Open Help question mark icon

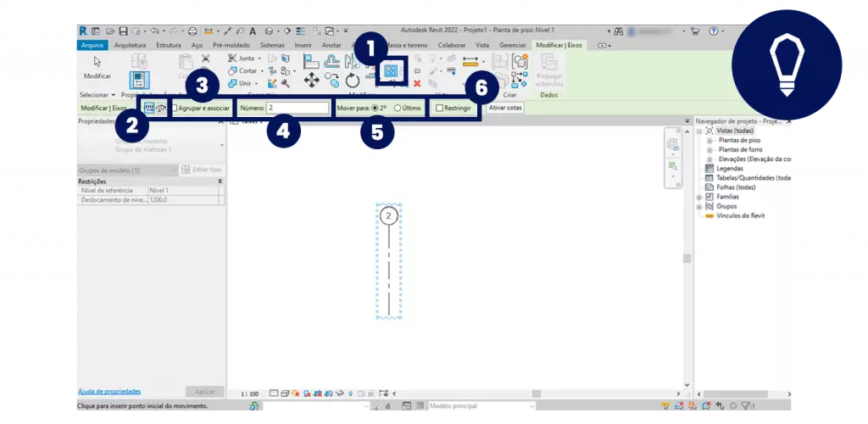click(714, 31)
